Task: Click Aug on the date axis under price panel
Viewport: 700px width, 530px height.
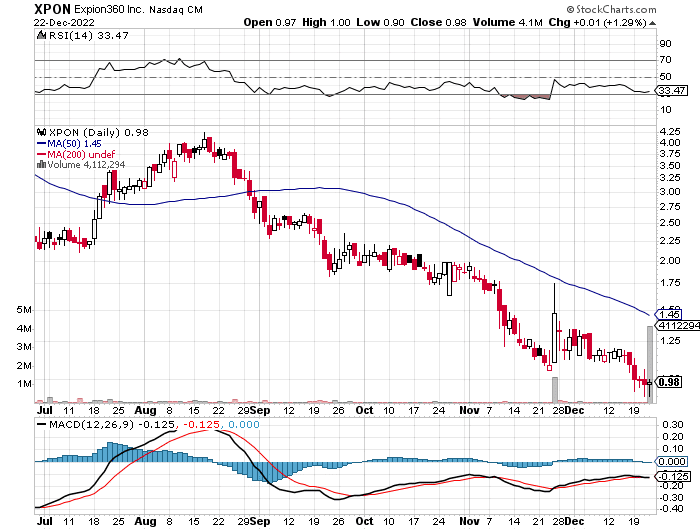Action: tap(146, 410)
